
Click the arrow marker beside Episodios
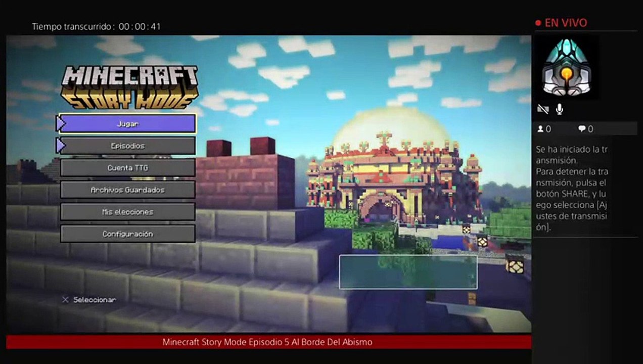click(62, 146)
